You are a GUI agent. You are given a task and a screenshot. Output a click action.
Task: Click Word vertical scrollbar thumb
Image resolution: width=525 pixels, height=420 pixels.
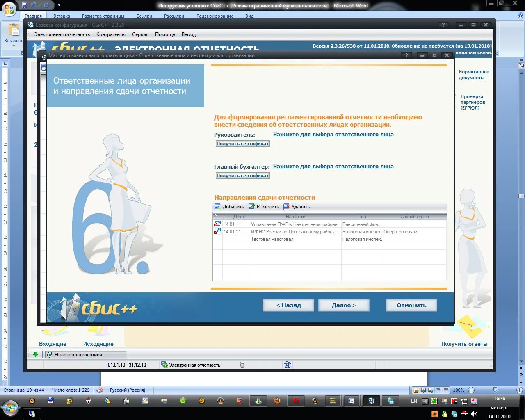(x=521, y=196)
